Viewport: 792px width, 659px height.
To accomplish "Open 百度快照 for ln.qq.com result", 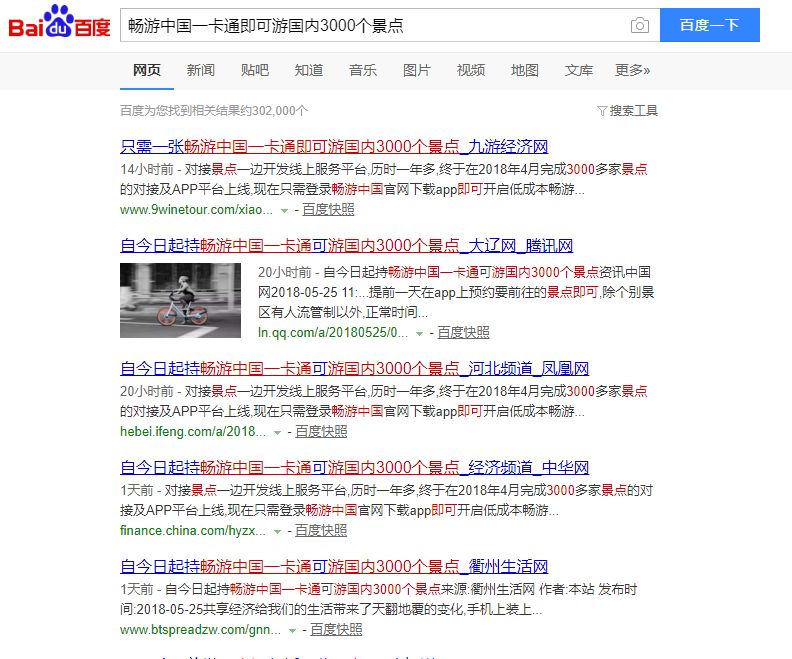I will tap(463, 333).
